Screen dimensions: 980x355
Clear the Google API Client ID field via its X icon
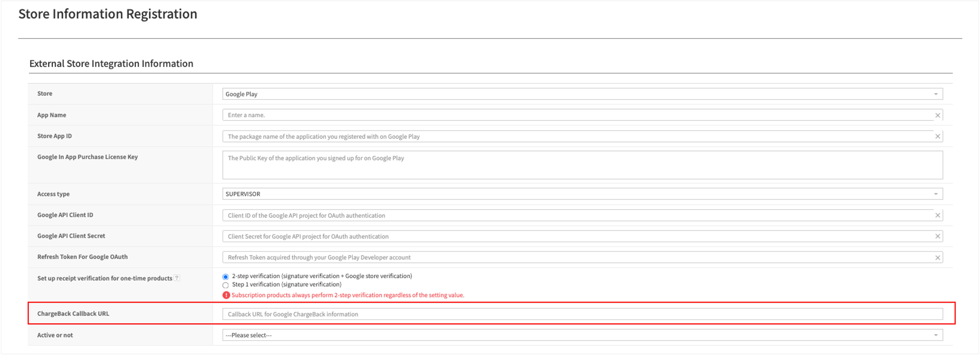[937, 216]
